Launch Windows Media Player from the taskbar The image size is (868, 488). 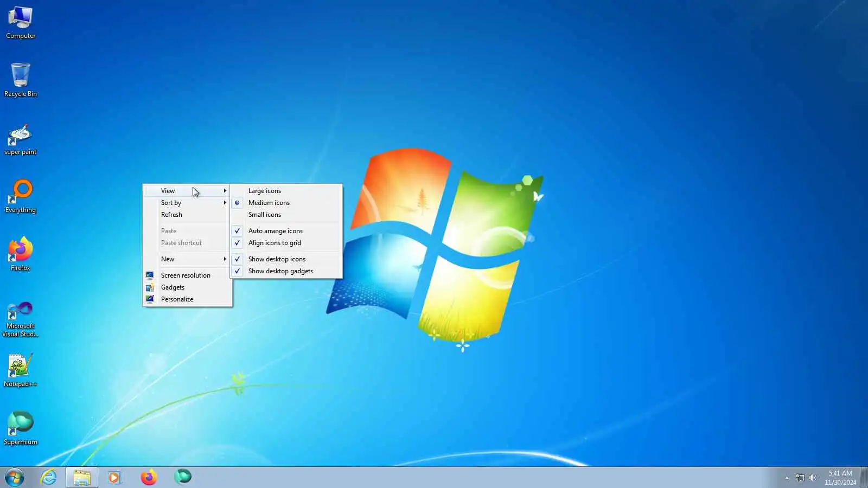pyautogui.click(x=114, y=478)
